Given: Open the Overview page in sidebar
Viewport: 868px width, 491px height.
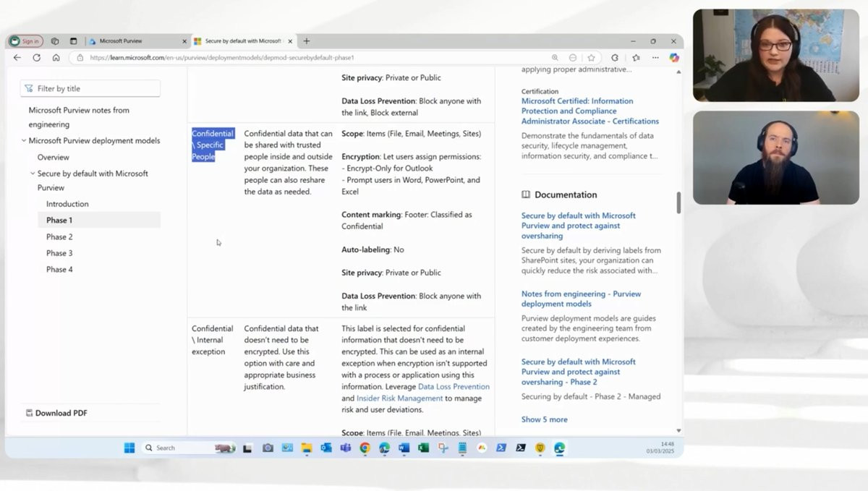Looking at the screenshot, I should click(54, 157).
